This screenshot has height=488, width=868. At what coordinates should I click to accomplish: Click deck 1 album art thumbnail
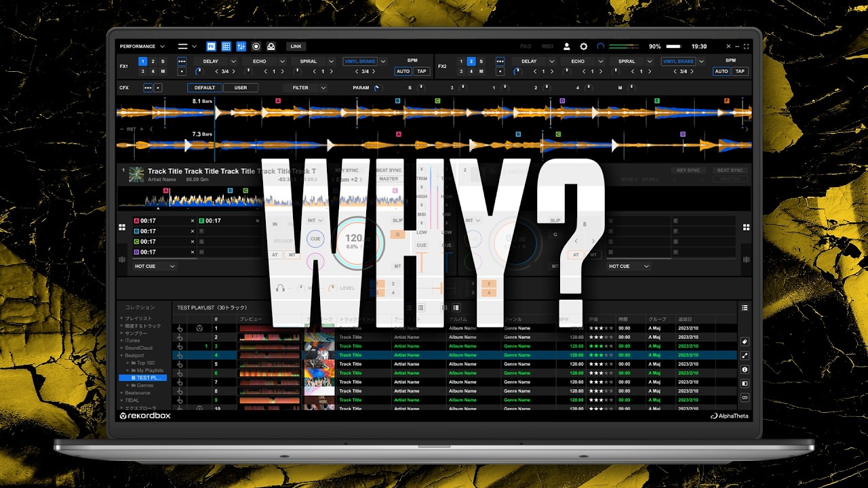(x=136, y=175)
